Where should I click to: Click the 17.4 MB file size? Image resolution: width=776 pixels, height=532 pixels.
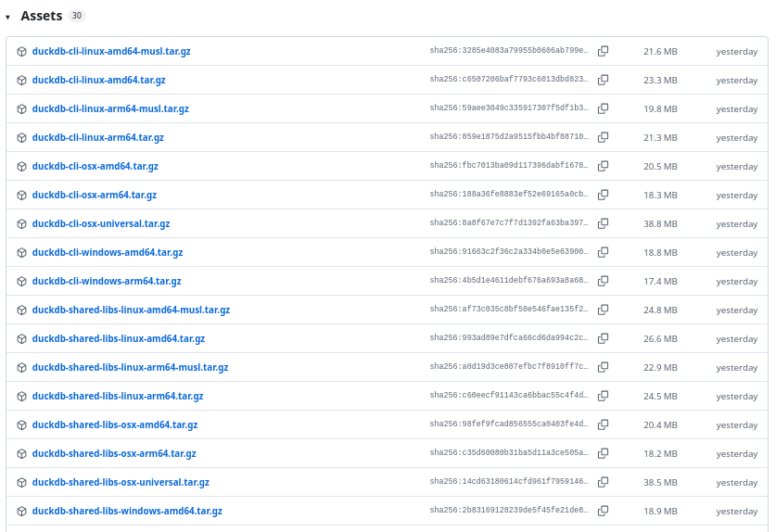[660, 281]
